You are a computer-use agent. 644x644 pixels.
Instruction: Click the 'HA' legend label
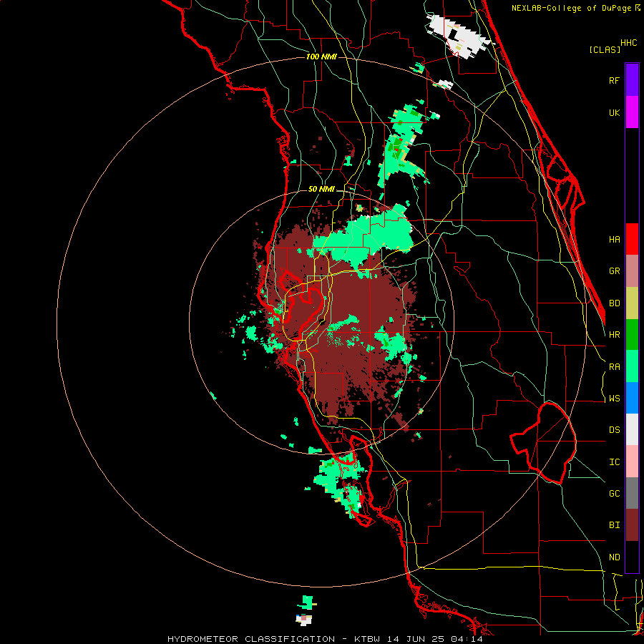(x=614, y=239)
